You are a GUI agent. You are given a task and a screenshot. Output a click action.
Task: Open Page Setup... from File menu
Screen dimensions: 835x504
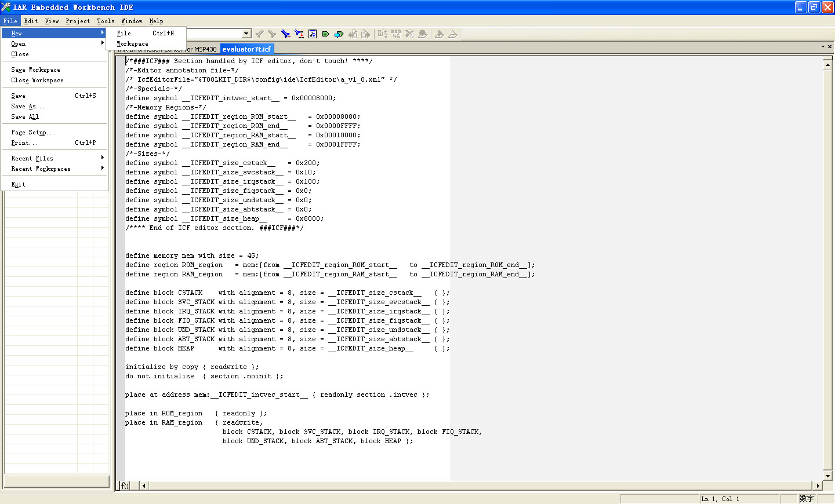click(55, 133)
